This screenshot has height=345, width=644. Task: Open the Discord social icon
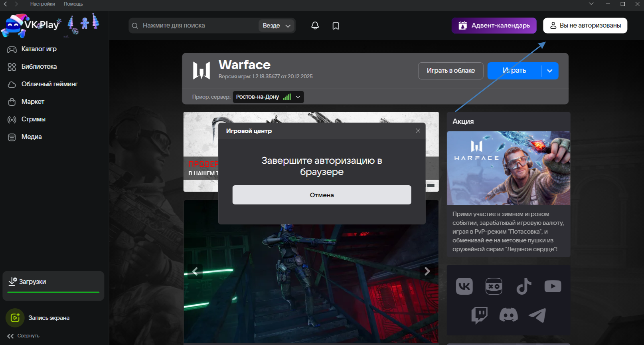(x=509, y=315)
